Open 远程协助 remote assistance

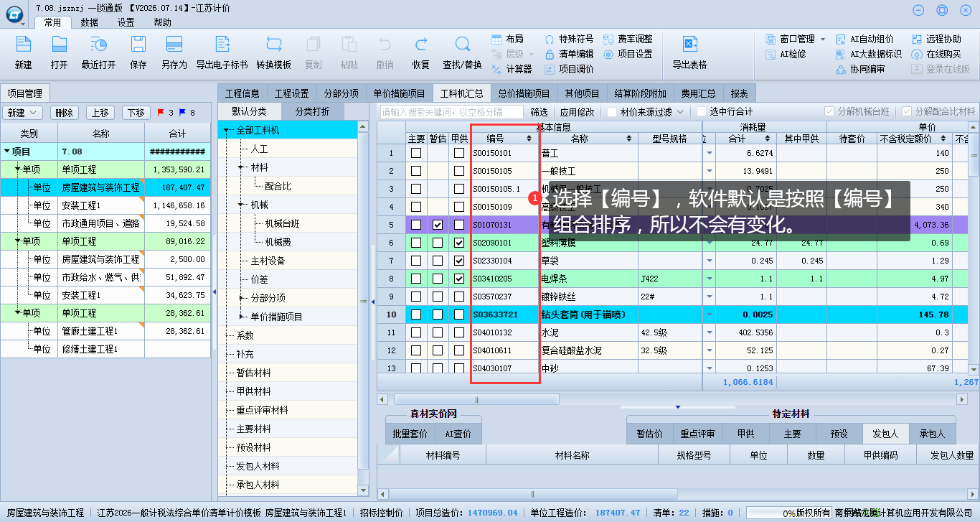pos(936,39)
